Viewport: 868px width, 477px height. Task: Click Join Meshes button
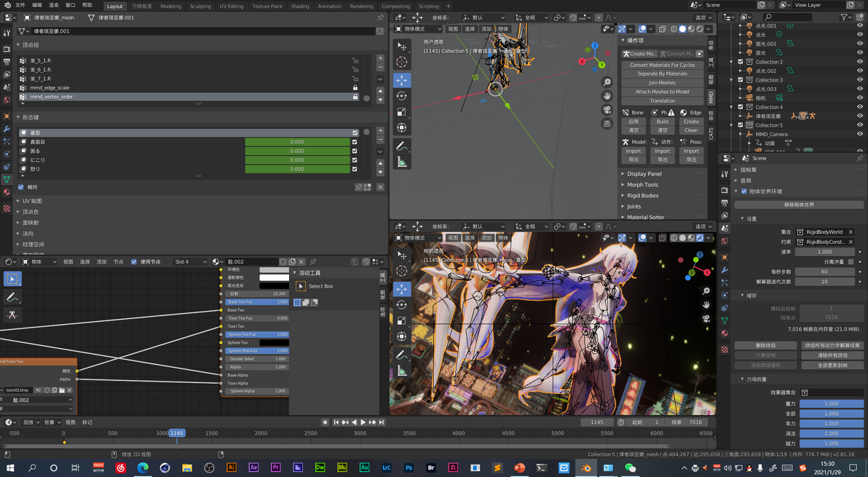click(662, 82)
